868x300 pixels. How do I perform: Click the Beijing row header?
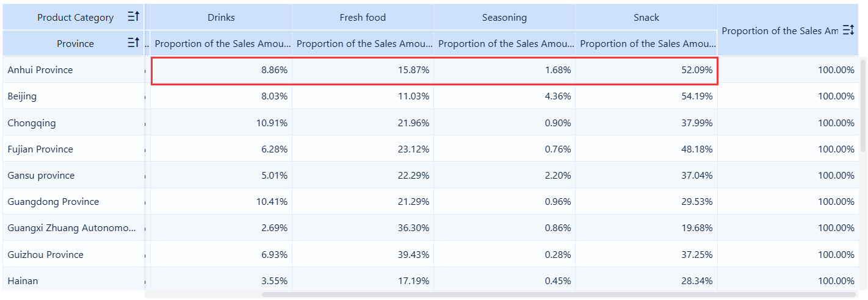[22, 96]
